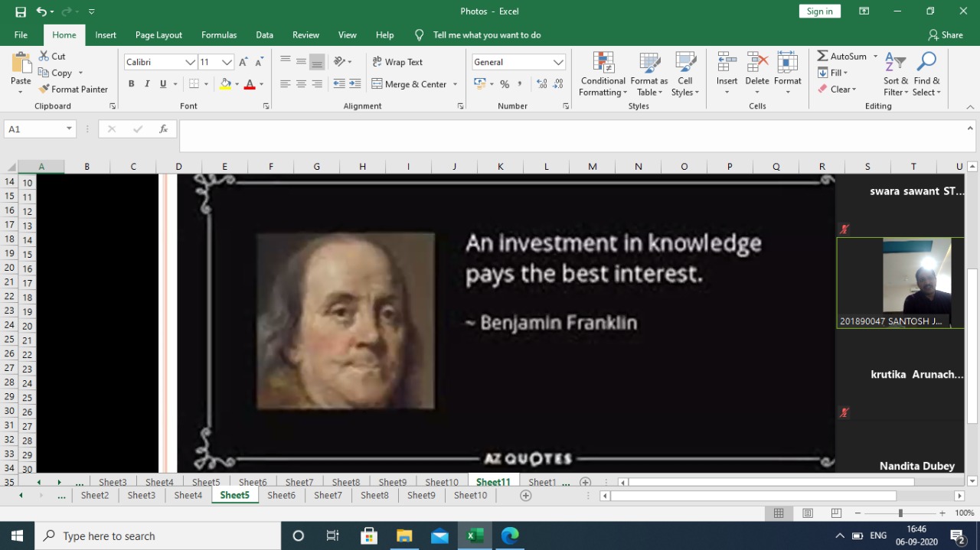This screenshot has width=980, height=550.
Task: Switch to the Sheet8 worksheet tab
Action: click(x=374, y=496)
